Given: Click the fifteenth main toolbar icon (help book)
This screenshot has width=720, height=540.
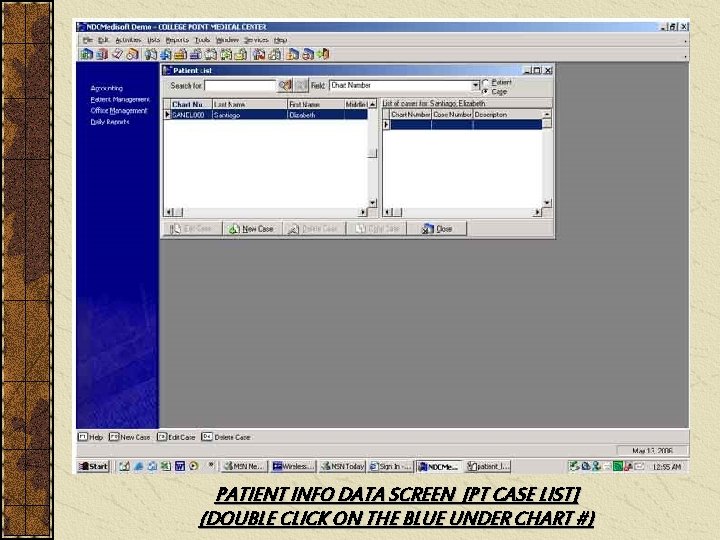Looking at the screenshot, I should [308, 54].
